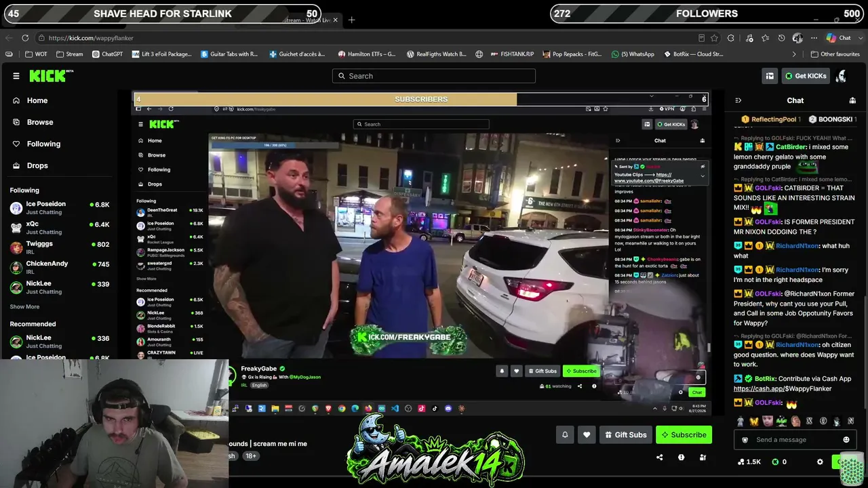
Task: Open Ice Poseidon channel under Following
Action: click(60, 207)
